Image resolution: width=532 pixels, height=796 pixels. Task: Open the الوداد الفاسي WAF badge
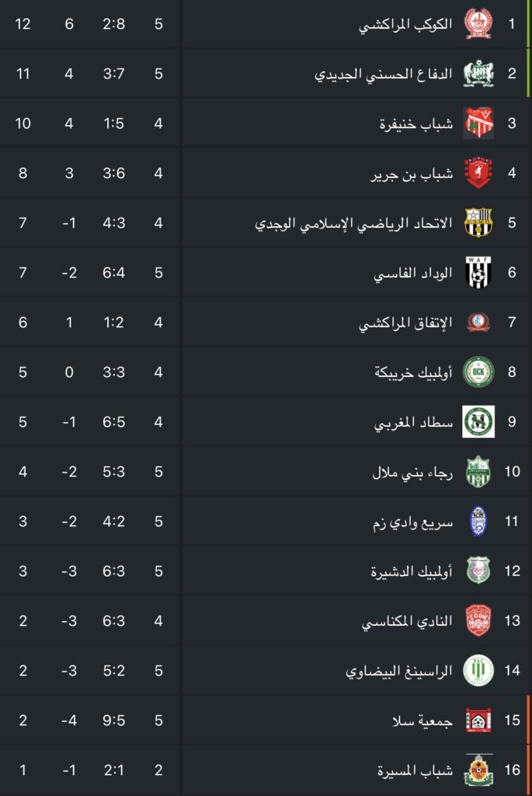coord(478,273)
